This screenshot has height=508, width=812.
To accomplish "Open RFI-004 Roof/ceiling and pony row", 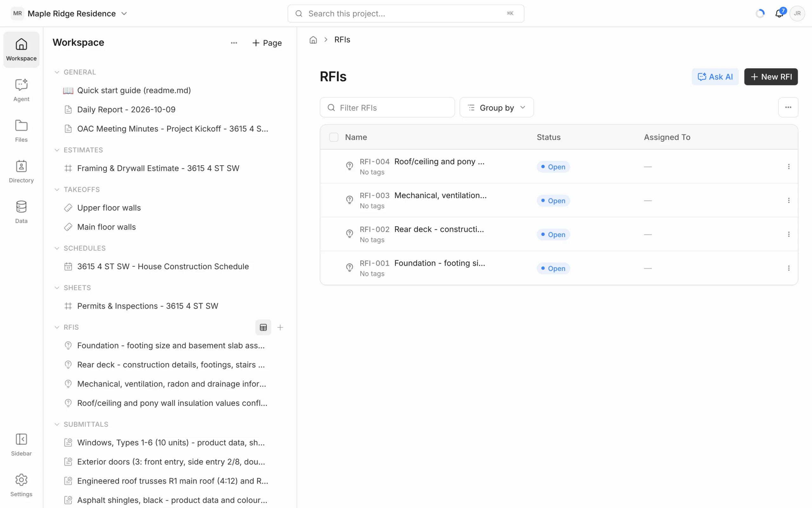I will pyautogui.click(x=559, y=167).
